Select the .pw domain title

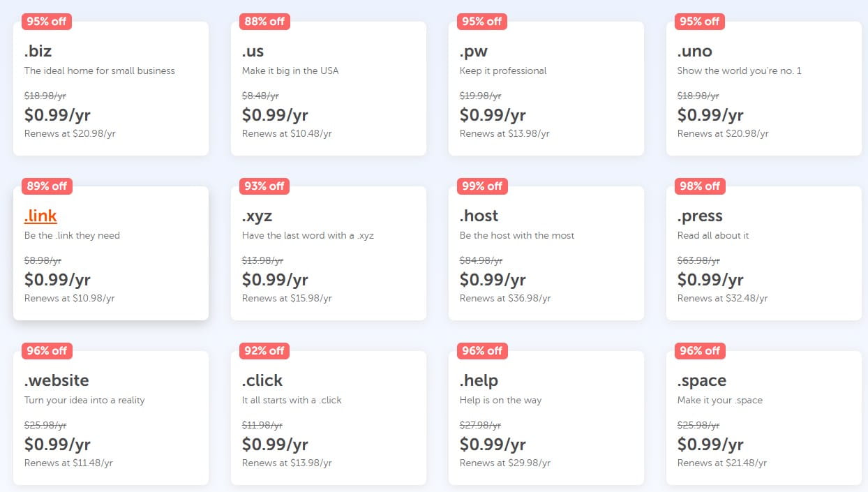(474, 51)
